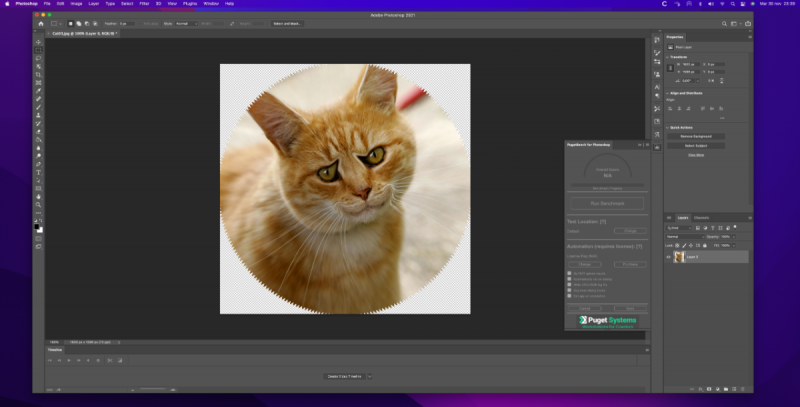Click the foreground color swatch
Image resolution: width=800 pixels, height=407 pixels.
pos(37,225)
